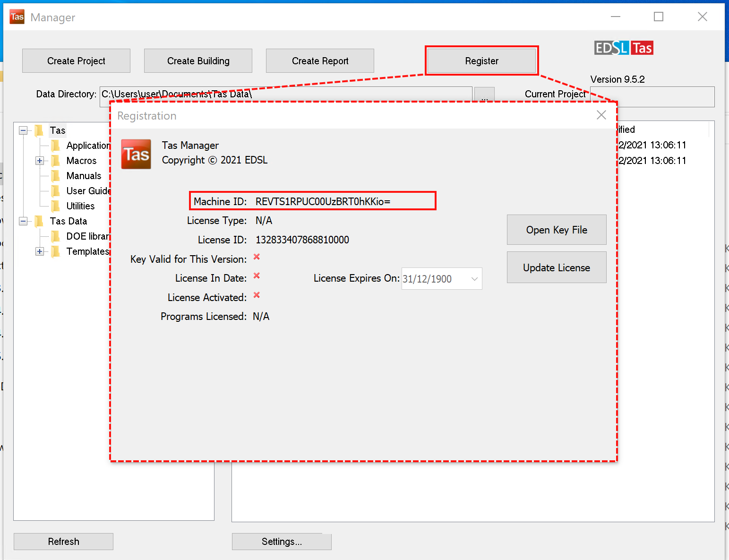Select the Templates folder
Screen dimensions: 729x560
pos(88,251)
